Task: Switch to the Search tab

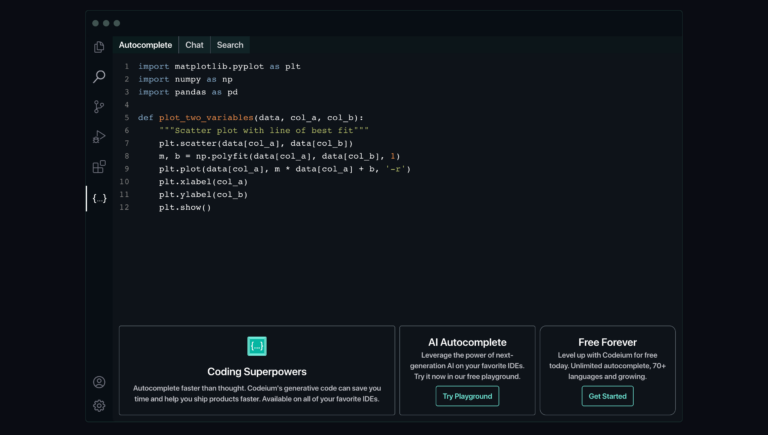Action: coord(230,45)
